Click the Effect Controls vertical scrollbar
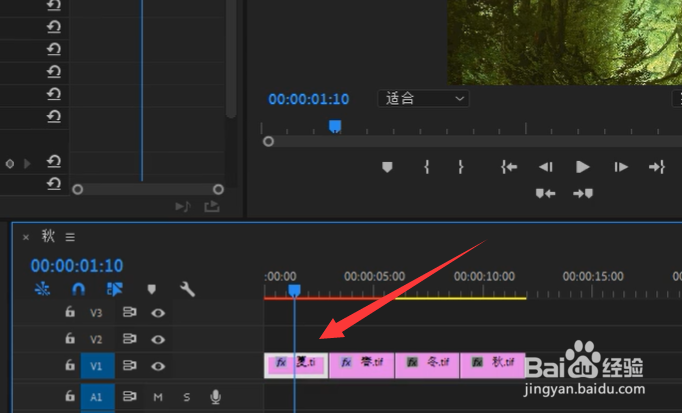 (x=231, y=59)
